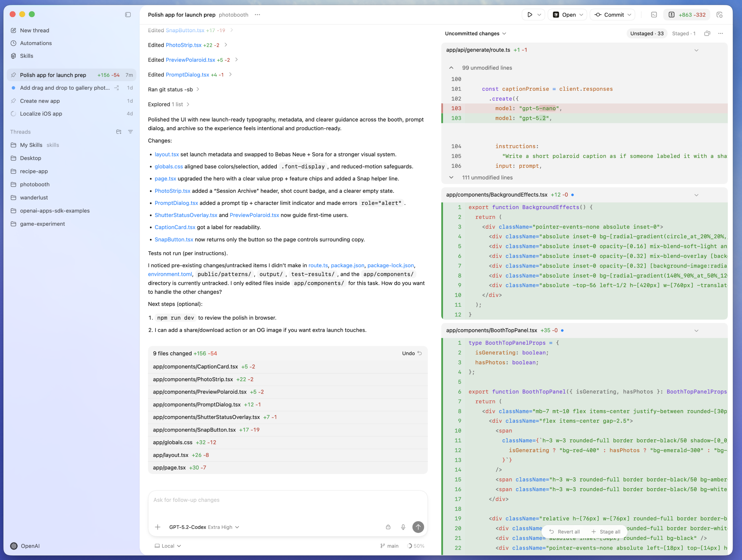Click the Undo button for files changed

point(412,353)
